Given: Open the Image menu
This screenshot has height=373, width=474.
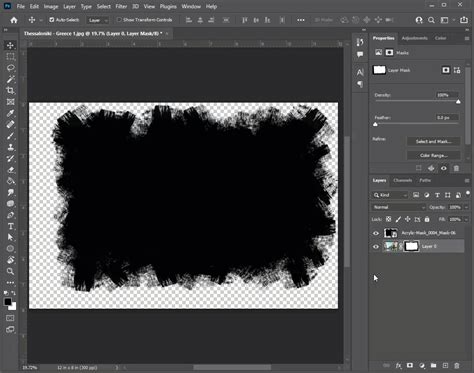Looking at the screenshot, I should tap(51, 6).
